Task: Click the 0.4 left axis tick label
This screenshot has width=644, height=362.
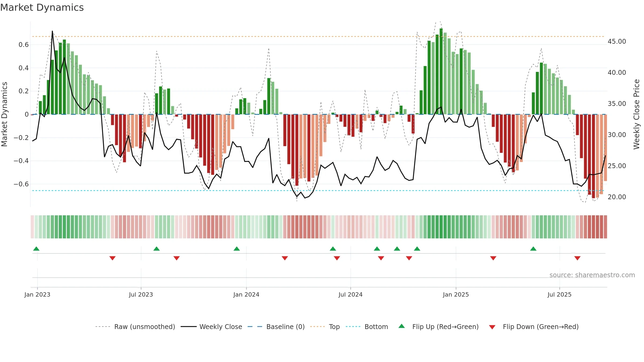Action: coord(24,68)
